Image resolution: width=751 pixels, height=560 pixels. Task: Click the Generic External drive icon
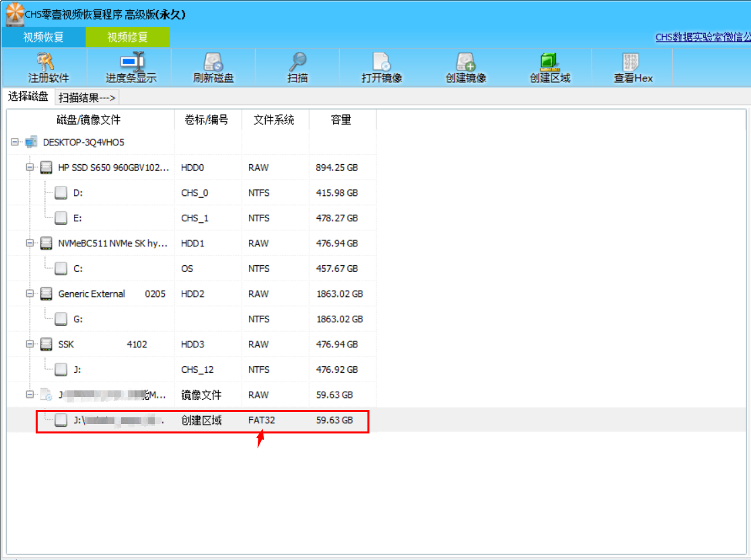pyautogui.click(x=46, y=293)
